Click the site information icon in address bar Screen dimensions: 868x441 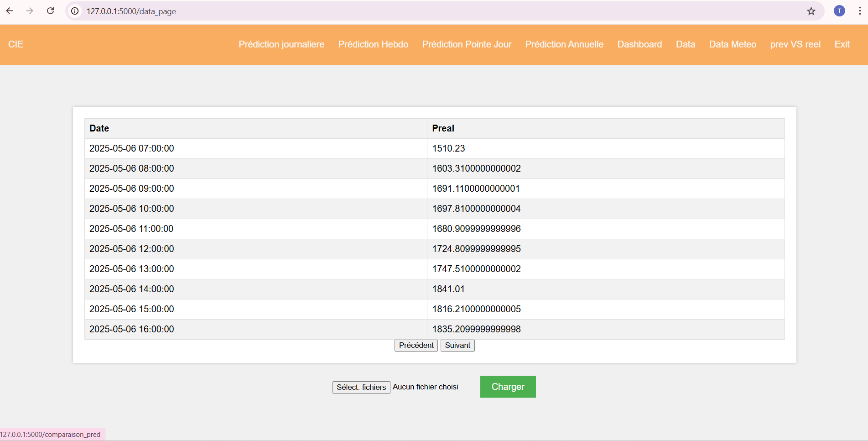pos(75,11)
